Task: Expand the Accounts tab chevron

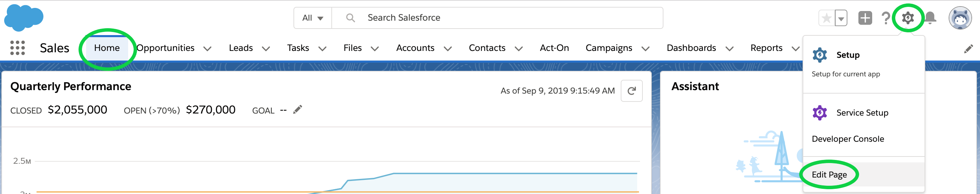Action: (448, 48)
